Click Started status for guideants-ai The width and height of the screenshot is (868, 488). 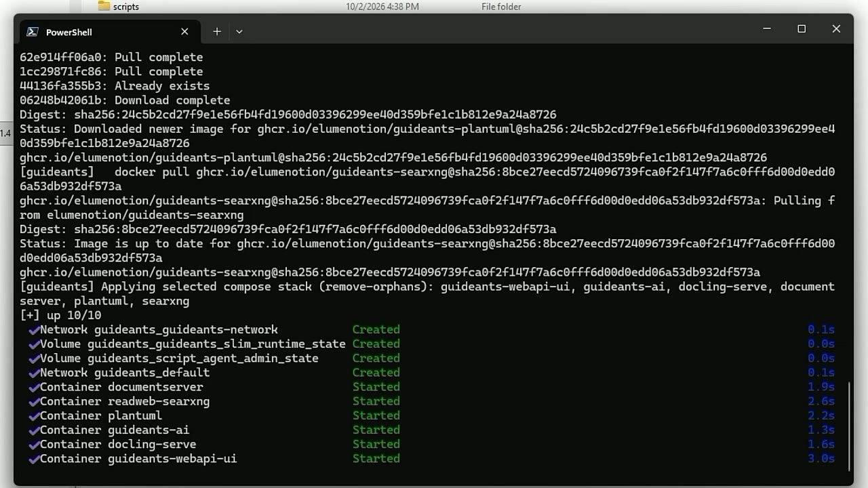point(376,430)
